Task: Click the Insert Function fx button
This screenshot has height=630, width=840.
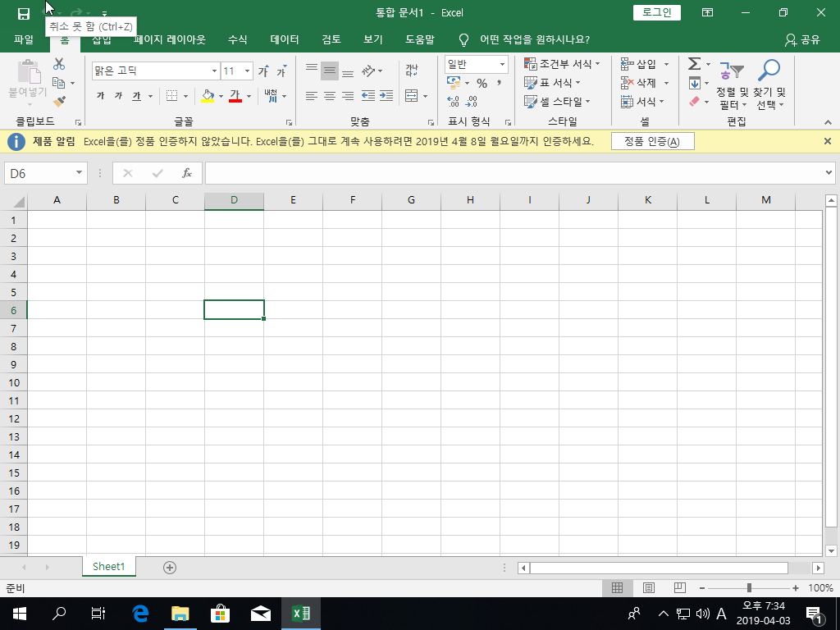Action: coord(186,173)
